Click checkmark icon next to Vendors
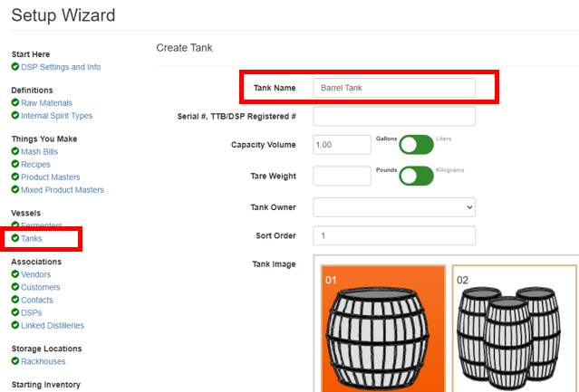The width and height of the screenshot is (579, 392). coord(15,274)
